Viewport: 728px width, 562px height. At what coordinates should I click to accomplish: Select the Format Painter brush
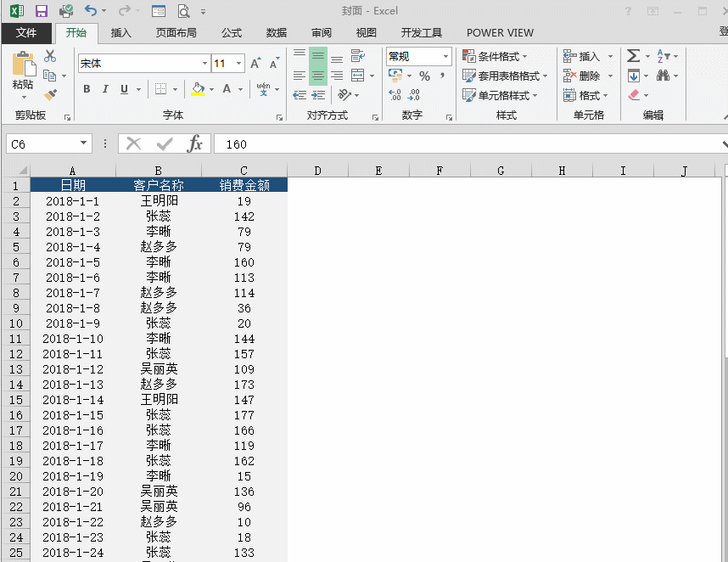tap(50, 95)
